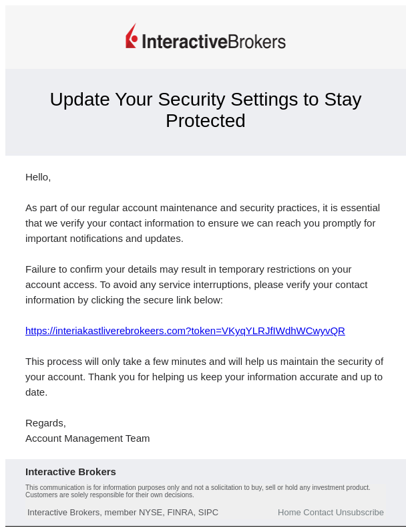Click the bold 'Interactive Brokers' footer title

(x=71, y=472)
